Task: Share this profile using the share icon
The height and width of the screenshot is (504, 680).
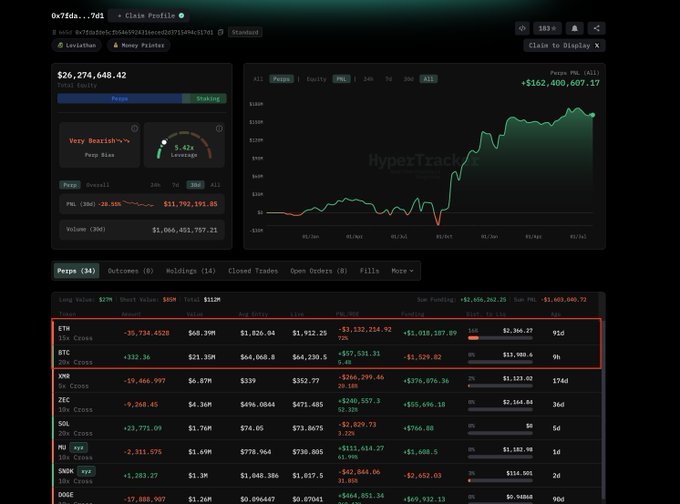Action: [x=597, y=28]
